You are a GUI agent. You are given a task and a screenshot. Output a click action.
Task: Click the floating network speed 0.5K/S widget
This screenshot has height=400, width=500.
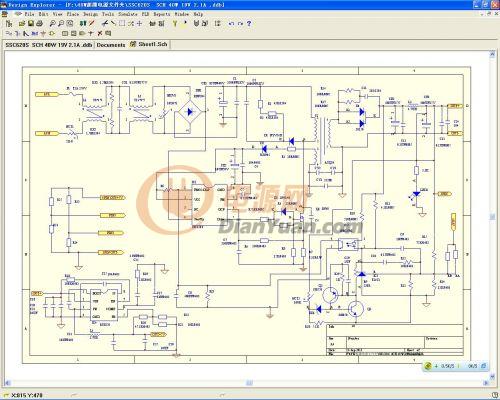[456, 366]
